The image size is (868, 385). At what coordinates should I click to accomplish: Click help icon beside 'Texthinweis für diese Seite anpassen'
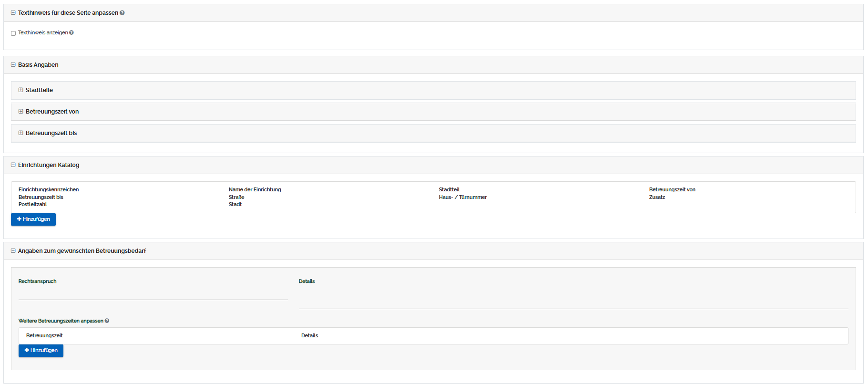click(x=123, y=13)
